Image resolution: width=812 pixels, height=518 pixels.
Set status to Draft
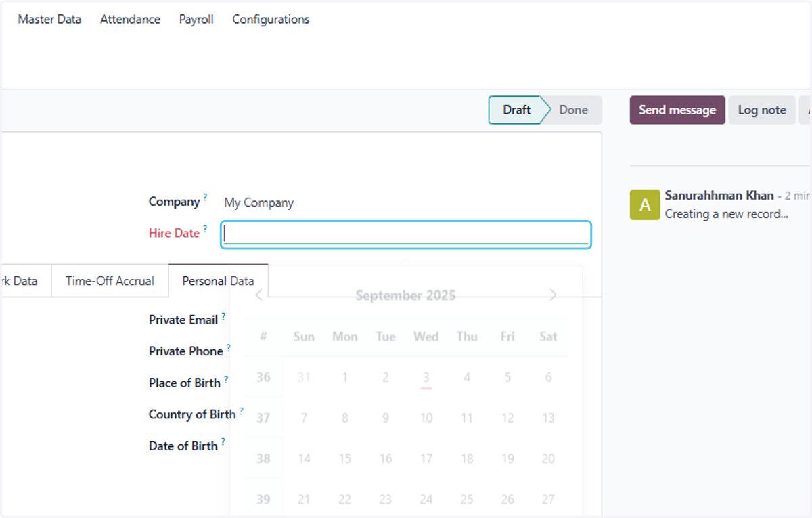click(516, 110)
